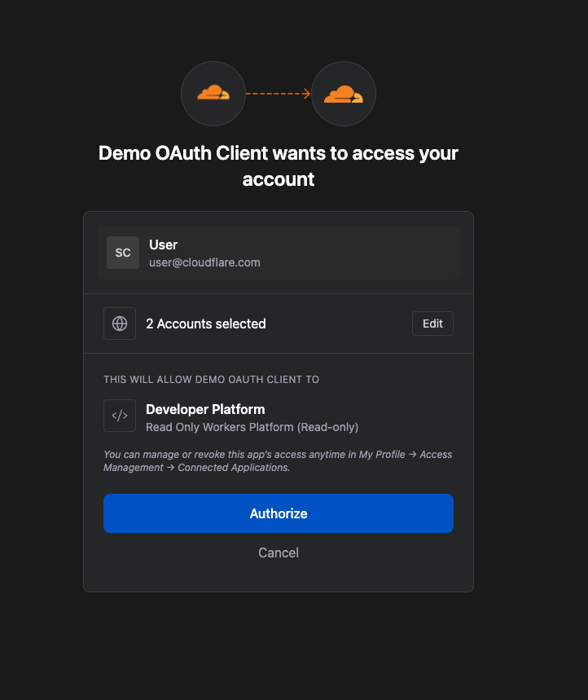This screenshot has width=588, height=700.
Task: Cancel the authorization request
Action: [x=279, y=553]
